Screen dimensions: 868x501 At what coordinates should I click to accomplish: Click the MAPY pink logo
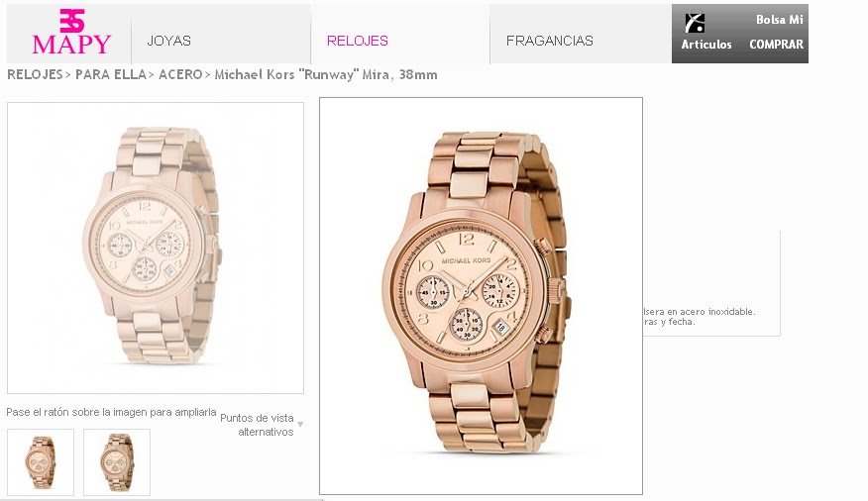(x=71, y=32)
